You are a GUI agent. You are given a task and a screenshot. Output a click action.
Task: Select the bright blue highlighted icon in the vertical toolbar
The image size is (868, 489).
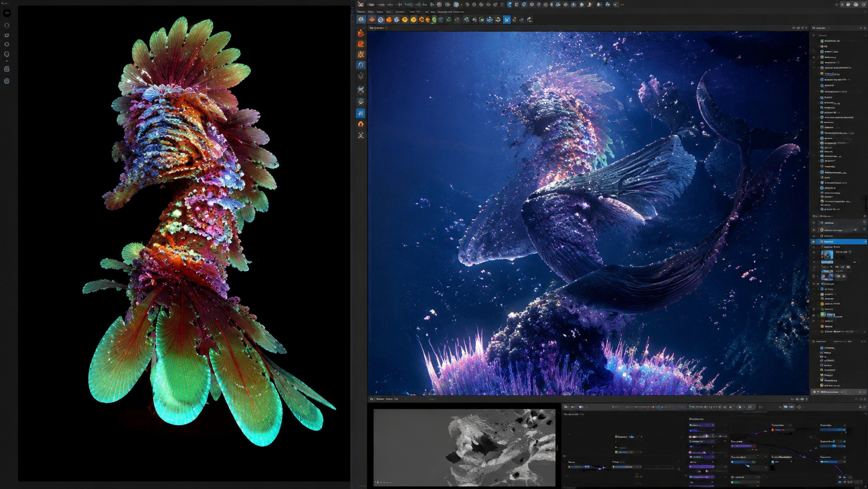361,113
